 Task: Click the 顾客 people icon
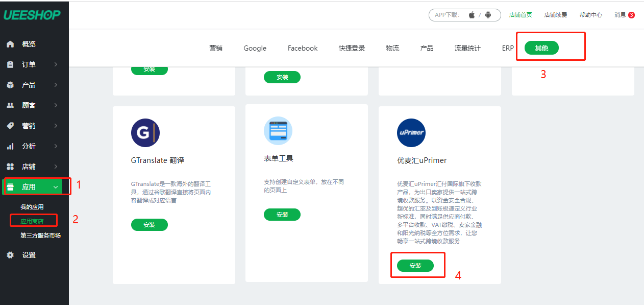[x=10, y=106]
